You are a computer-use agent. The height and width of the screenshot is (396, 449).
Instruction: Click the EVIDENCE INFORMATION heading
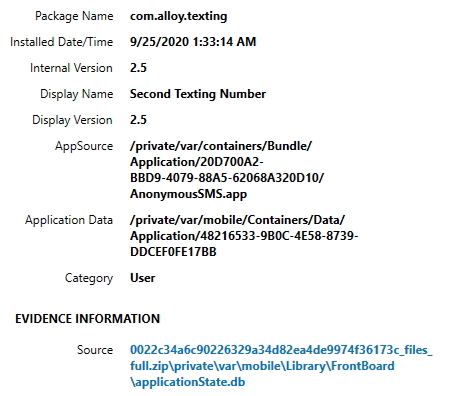point(88,319)
